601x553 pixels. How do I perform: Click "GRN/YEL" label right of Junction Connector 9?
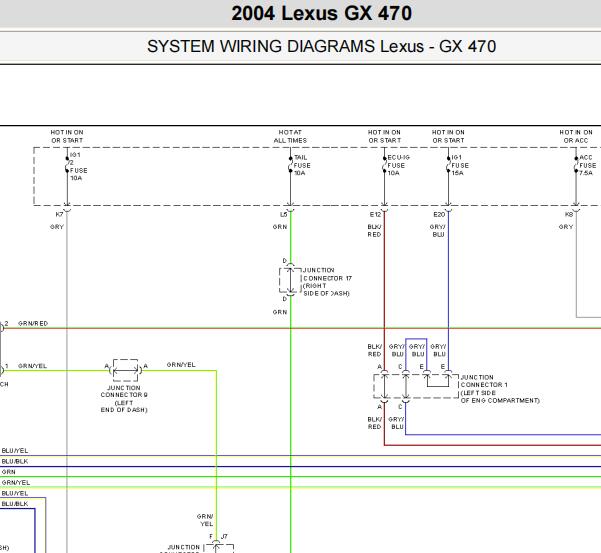[x=181, y=364]
